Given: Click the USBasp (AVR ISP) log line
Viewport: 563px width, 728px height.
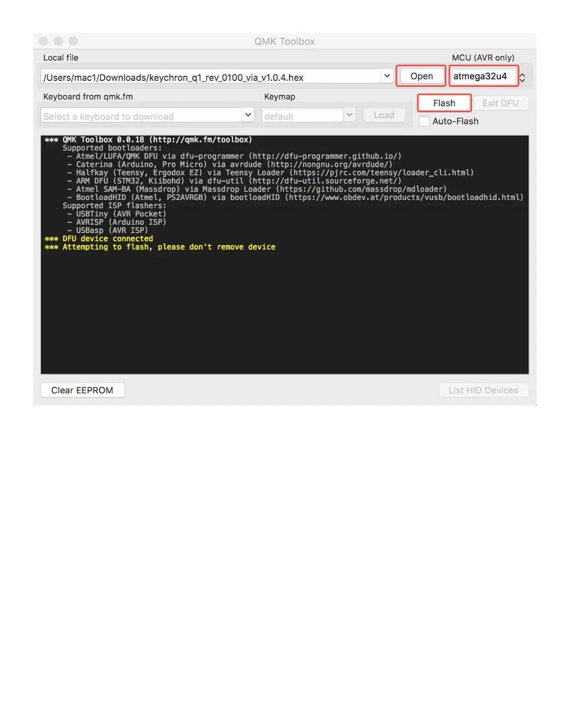Looking at the screenshot, I should click(x=108, y=231).
